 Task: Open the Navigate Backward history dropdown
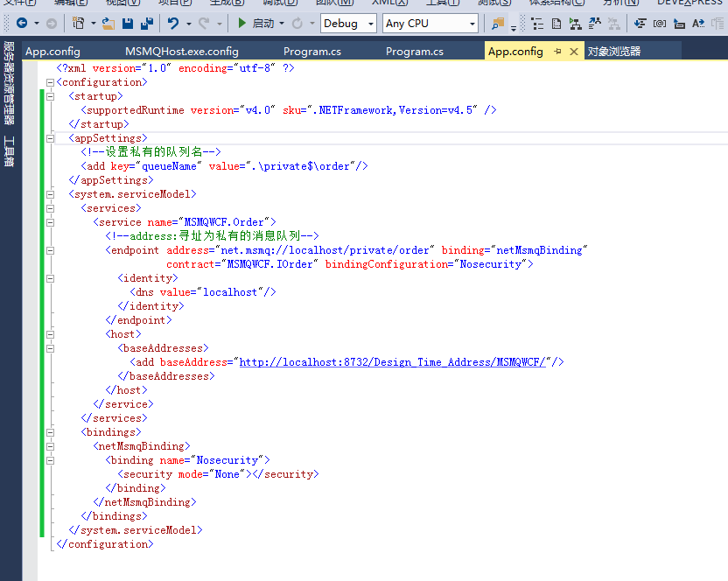coord(36,24)
